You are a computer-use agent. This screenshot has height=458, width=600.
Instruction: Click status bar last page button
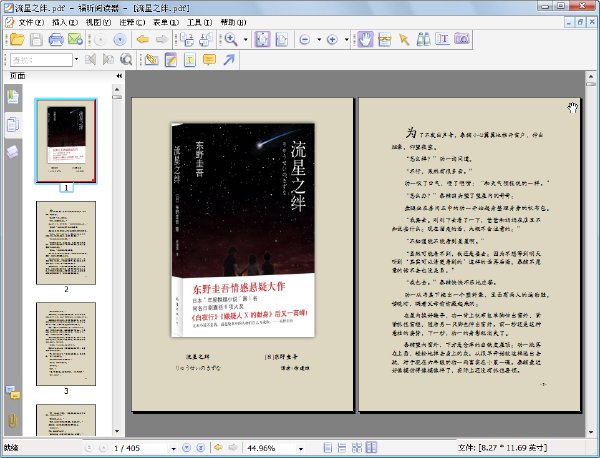200,448
